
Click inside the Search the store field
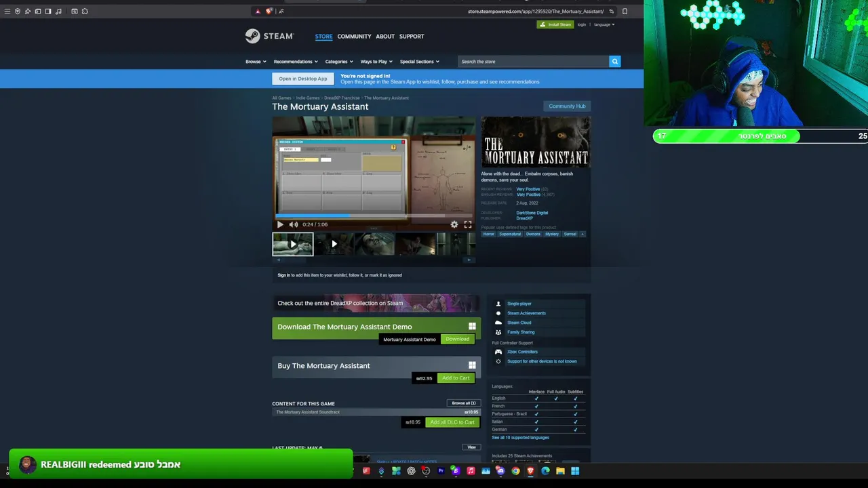533,62
